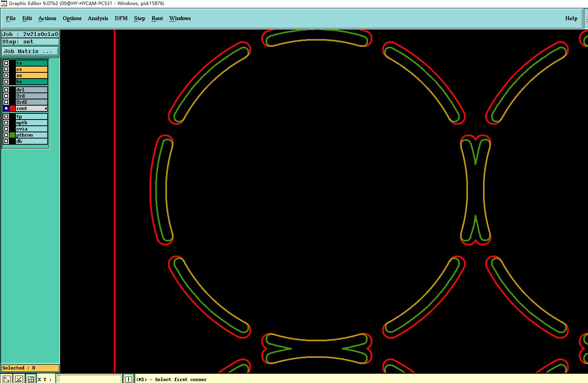
Task: Toggle display checkbox for cvia layer
Action: 6,129
